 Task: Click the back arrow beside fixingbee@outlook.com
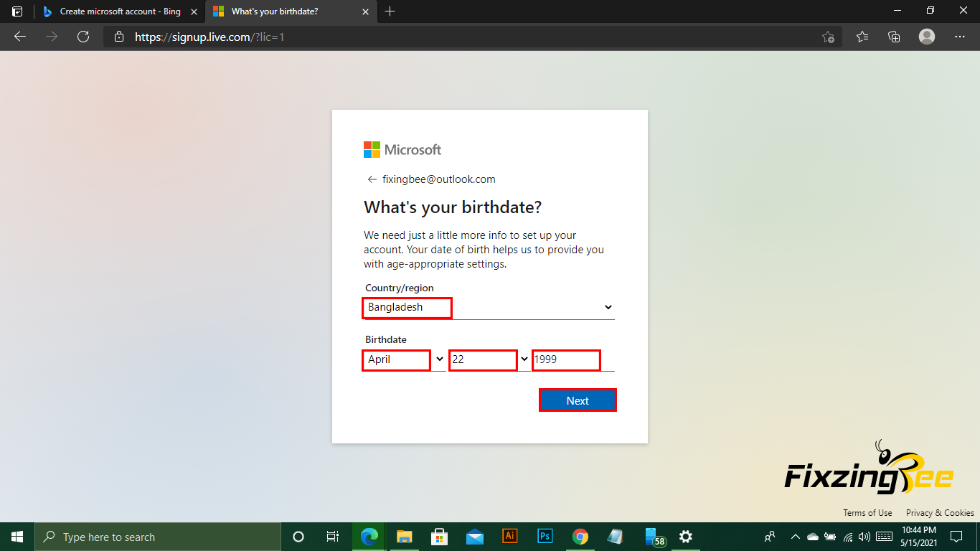[372, 179]
